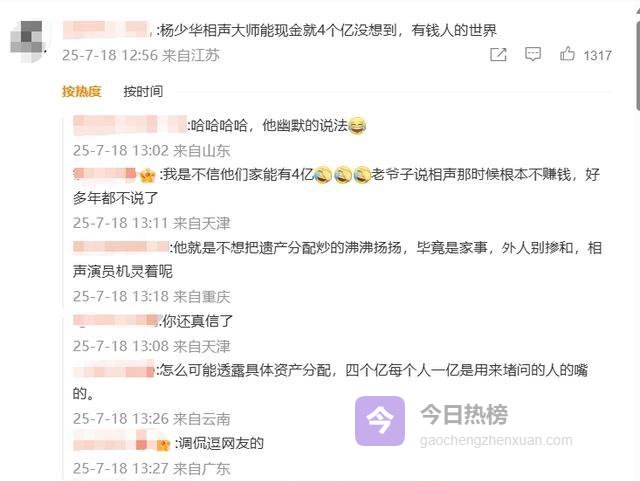The height and width of the screenshot is (481, 640).
Task: Click the badge icon before 调侃逗网友的
Action: [x=163, y=444]
